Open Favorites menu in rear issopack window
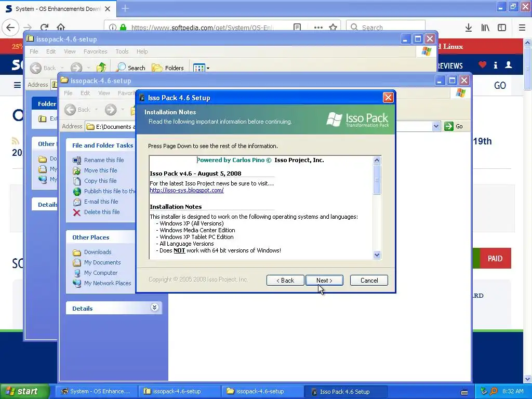The image size is (532, 399). (x=96, y=51)
